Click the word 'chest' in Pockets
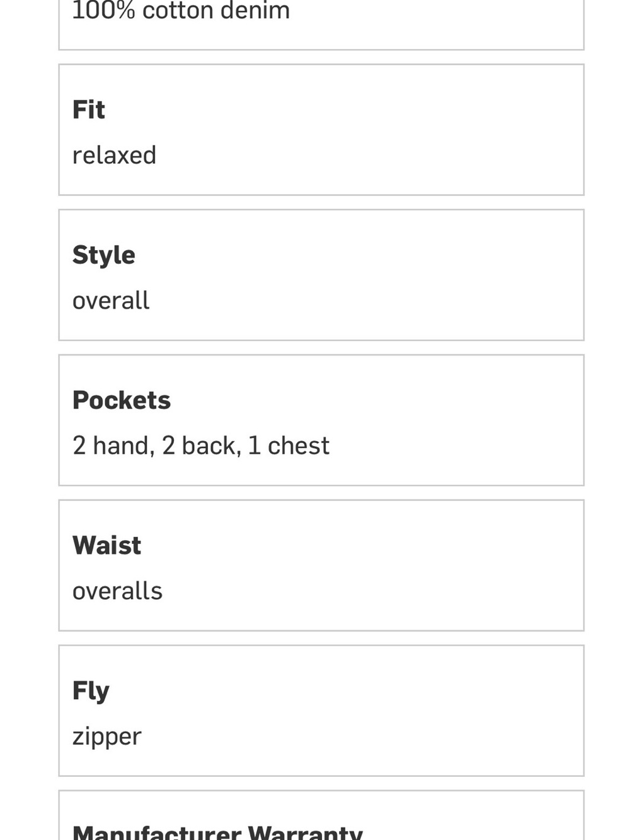 point(299,446)
